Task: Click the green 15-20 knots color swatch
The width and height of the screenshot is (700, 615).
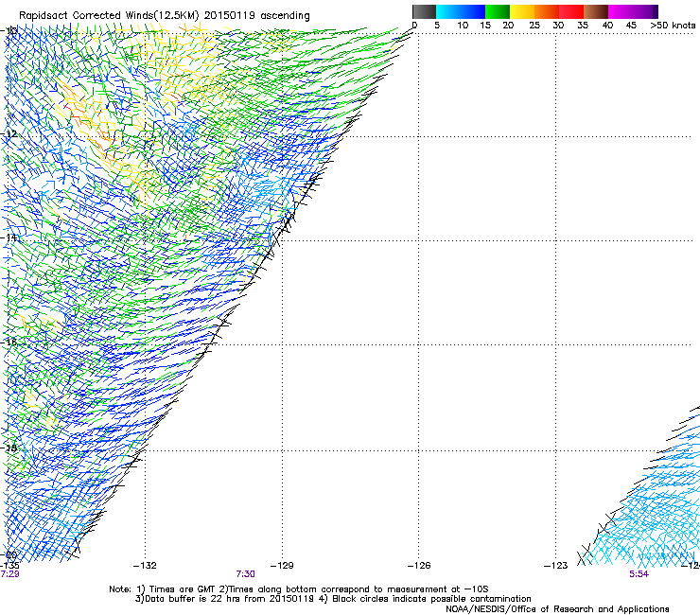Action: point(498,11)
